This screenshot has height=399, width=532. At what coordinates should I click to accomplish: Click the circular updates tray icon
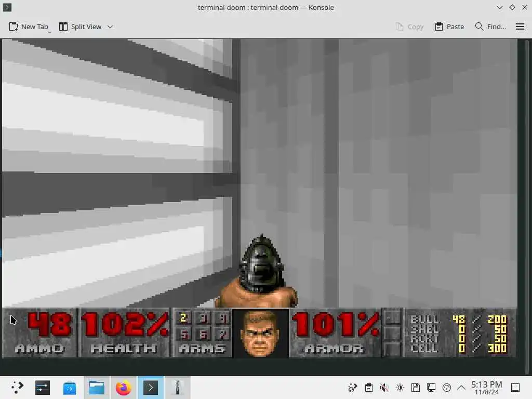click(447, 388)
